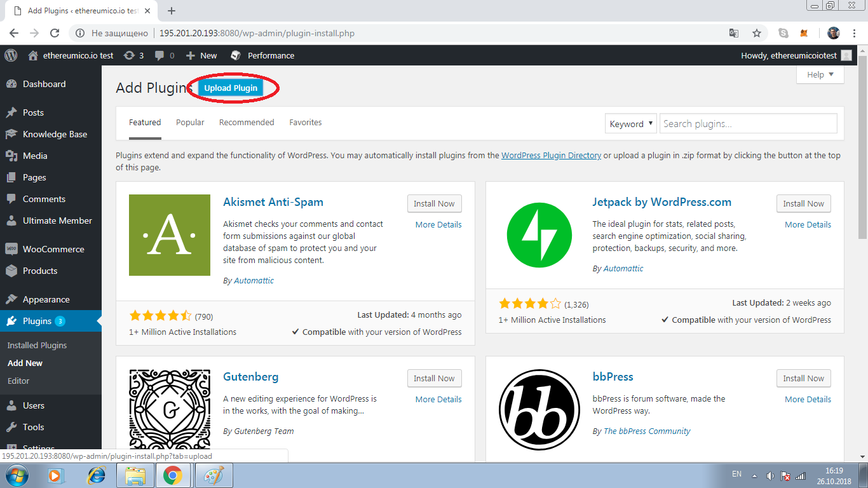The height and width of the screenshot is (488, 868).
Task: Open comments bubble in admin bar
Action: pyautogui.click(x=163, y=55)
